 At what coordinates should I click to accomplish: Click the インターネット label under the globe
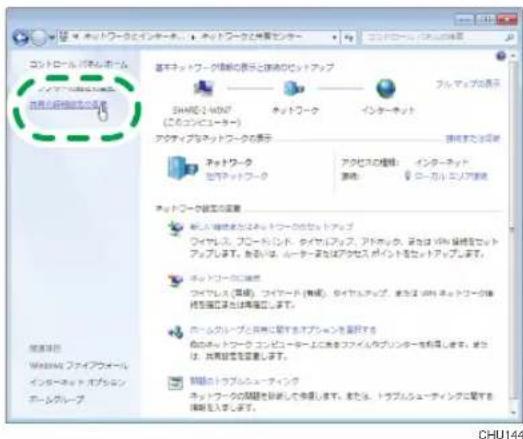(x=388, y=110)
